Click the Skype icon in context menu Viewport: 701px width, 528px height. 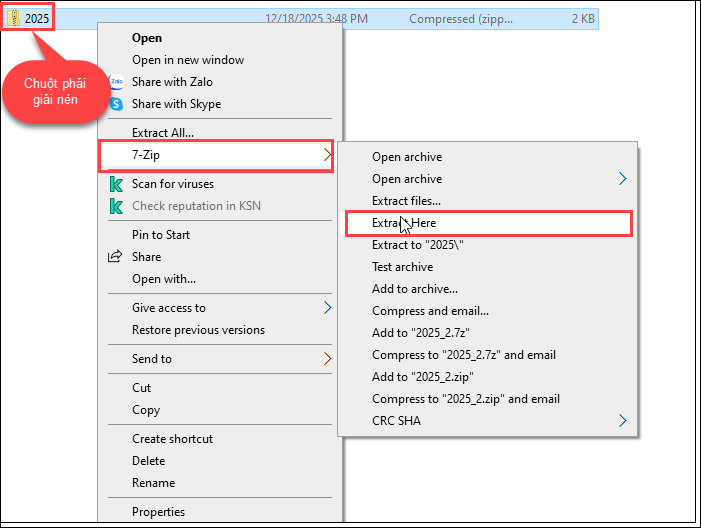(116, 104)
